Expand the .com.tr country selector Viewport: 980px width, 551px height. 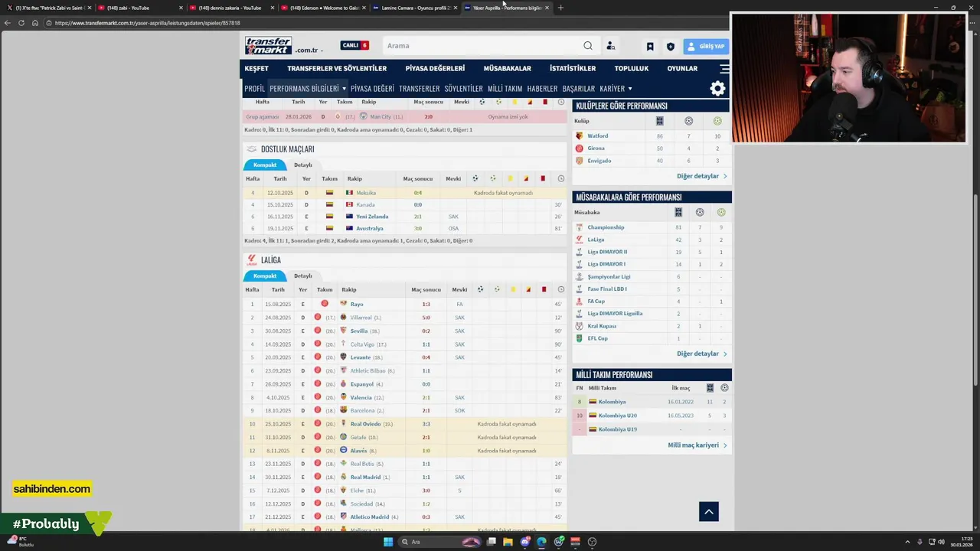309,51
